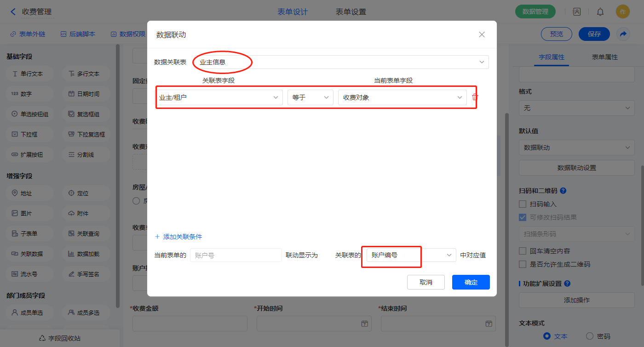
Task: Click the 添加关联条件 link
Action: [178, 237]
